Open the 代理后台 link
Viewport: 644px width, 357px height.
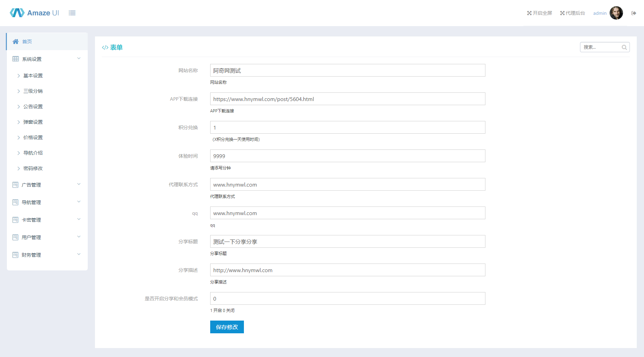572,13
